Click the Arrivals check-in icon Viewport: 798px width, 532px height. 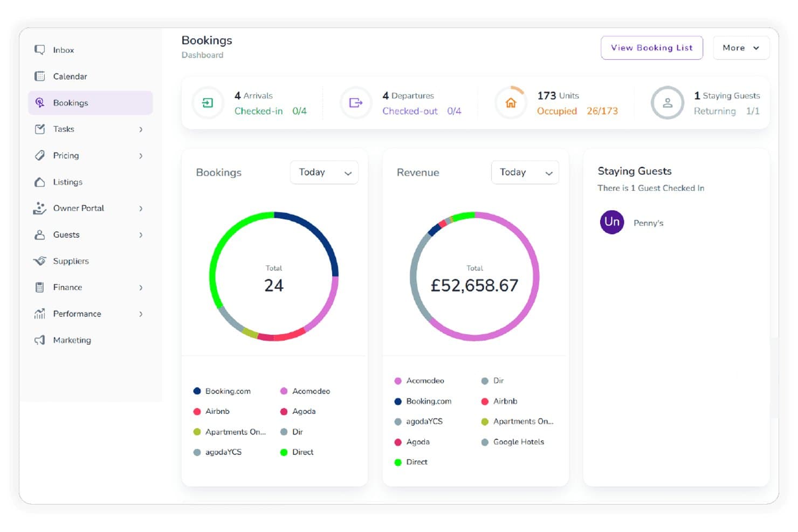(x=208, y=102)
